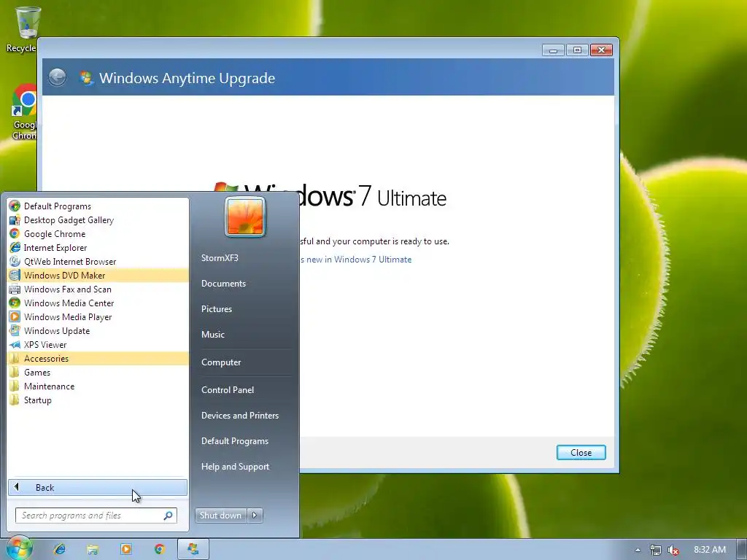Screen dimensions: 747x560
Task: Go Back to the recent programs list
Action: pos(98,487)
